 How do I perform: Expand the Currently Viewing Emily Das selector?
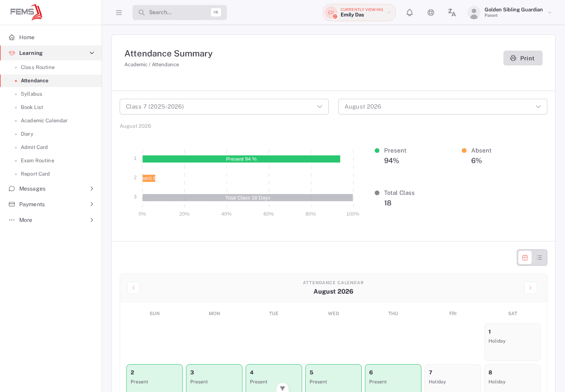click(x=359, y=13)
